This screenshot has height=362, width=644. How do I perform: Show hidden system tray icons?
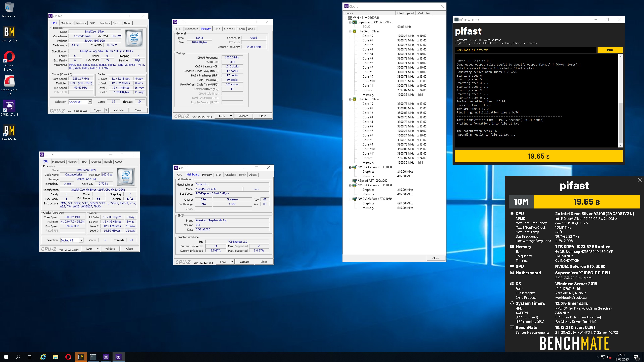click(x=597, y=357)
